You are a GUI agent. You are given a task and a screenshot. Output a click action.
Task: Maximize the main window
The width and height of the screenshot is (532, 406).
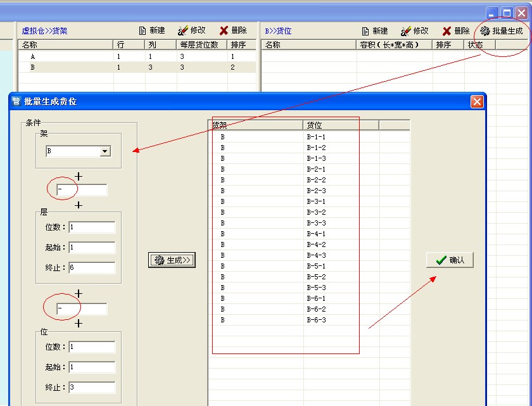pyautogui.click(x=507, y=13)
